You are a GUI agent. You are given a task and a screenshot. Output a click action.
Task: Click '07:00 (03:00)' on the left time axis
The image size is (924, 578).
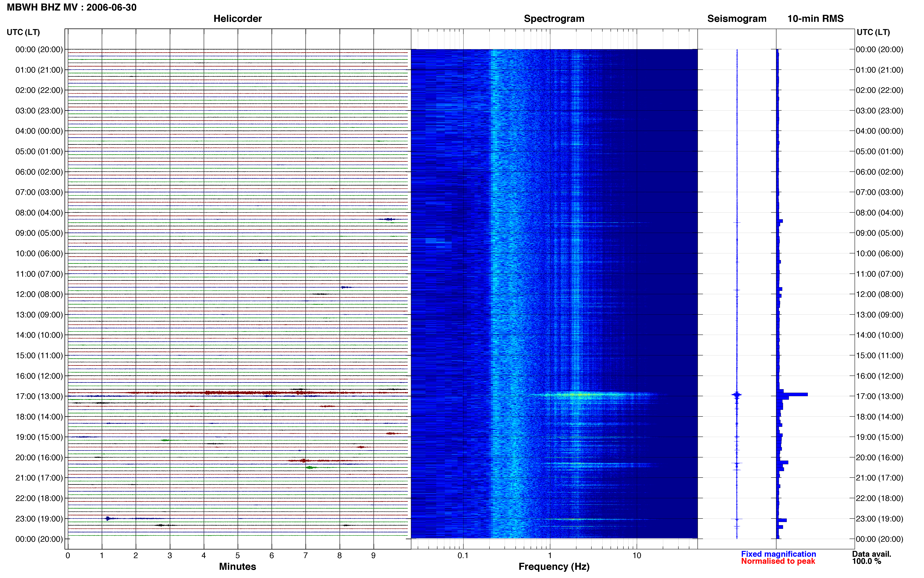39,192
